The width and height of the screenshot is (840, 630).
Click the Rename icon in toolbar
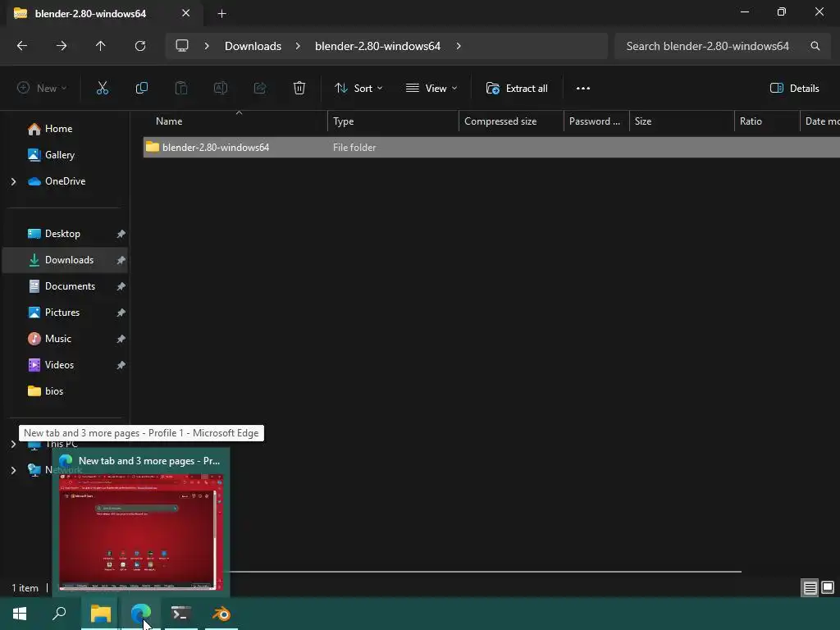click(x=221, y=89)
